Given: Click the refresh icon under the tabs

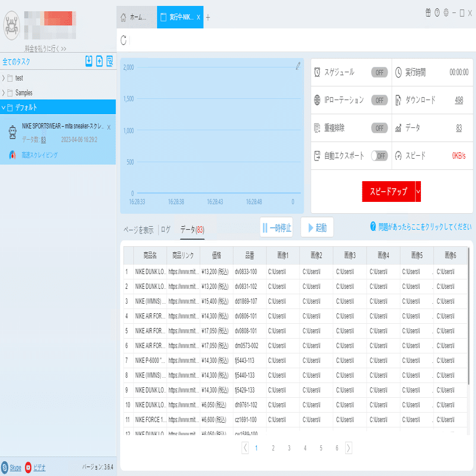Looking at the screenshot, I should (x=124, y=40).
